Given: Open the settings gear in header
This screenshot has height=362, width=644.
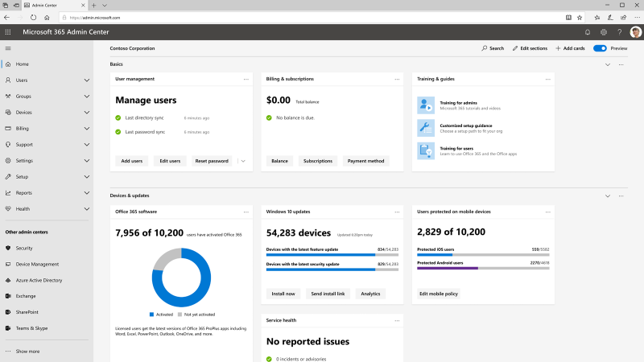Looking at the screenshot, I should tap(603, 32).
